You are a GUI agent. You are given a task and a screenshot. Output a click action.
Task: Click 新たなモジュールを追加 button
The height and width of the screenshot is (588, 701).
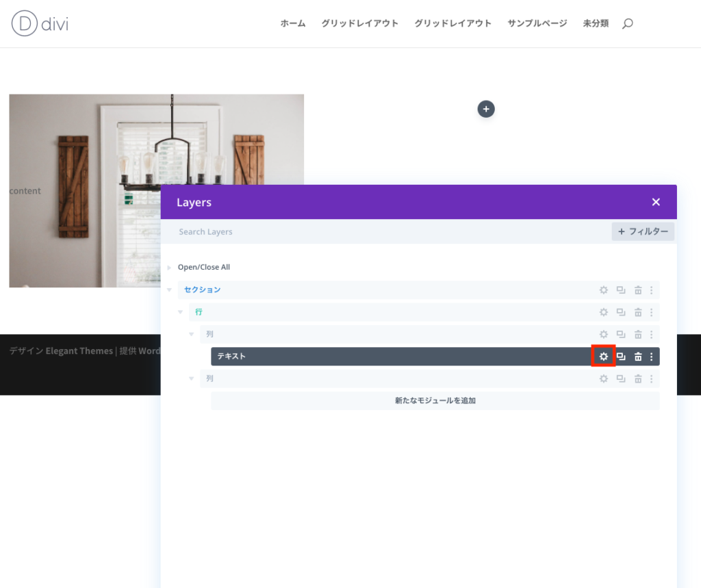435,400
